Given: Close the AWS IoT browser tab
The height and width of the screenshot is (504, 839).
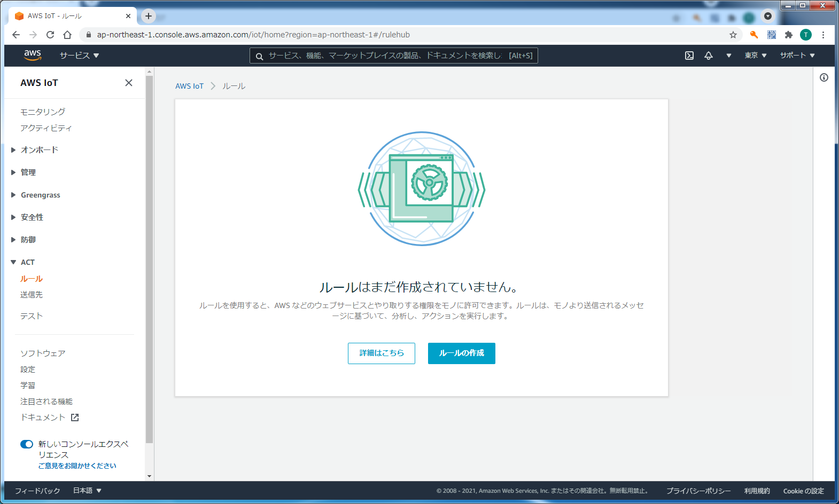Looking at the screenshot, I should click(x=128, y=16).
